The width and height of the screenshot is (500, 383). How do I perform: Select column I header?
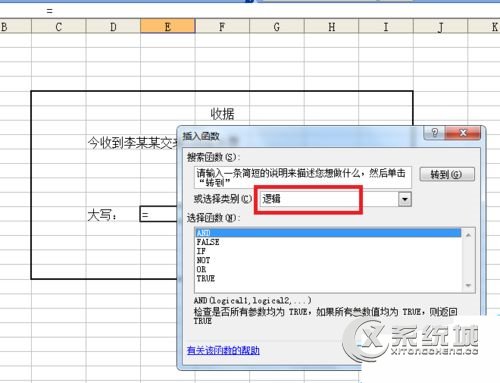tap(386, 26)
